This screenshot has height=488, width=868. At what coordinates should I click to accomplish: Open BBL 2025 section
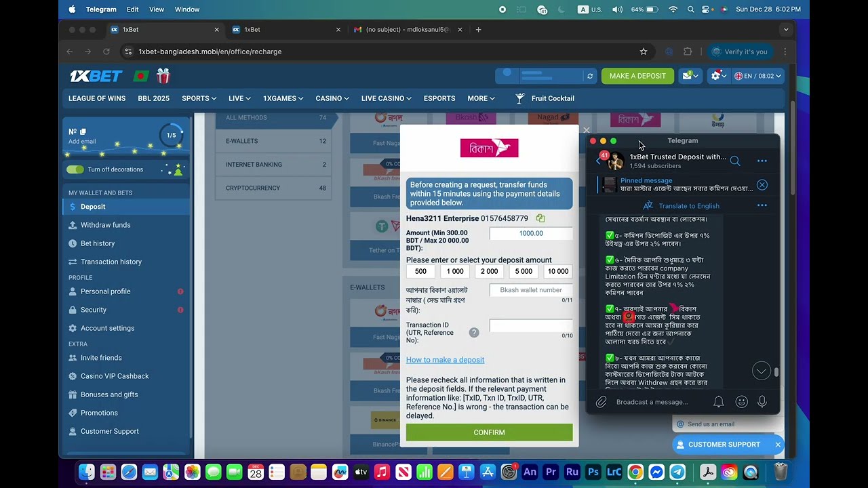(154, 98)
